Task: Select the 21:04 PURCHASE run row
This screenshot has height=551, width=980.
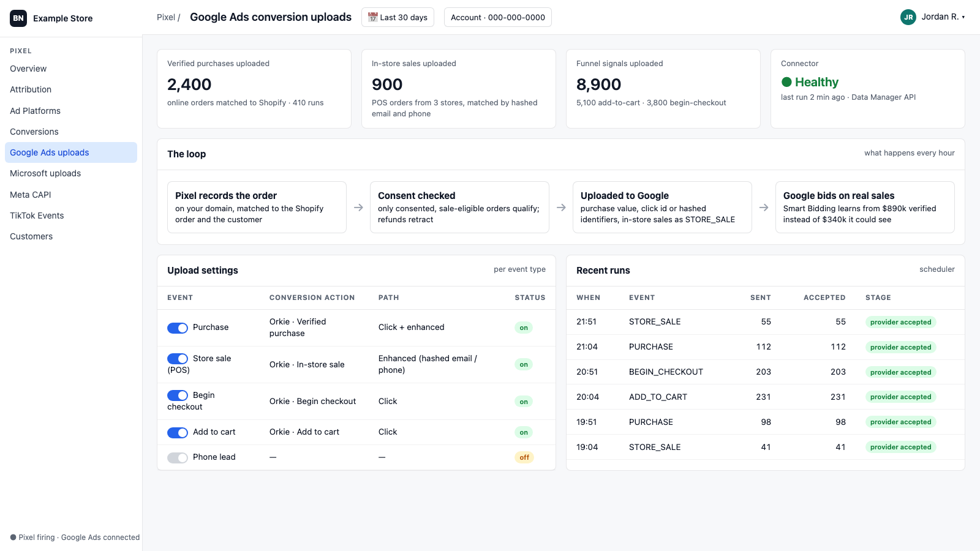Action: click(766, 347)
